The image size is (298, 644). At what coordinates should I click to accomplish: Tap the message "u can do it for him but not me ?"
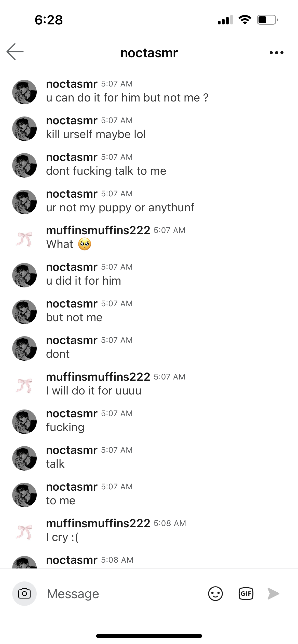(x=127, y=98)
